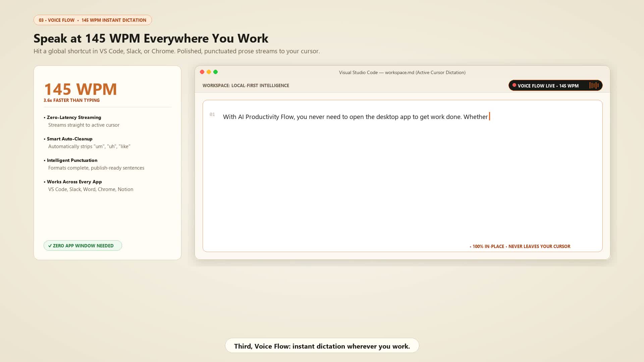Viewport: 644px width, 362px height.
Task: Click the green maximize dot of the VS Code window
Action: (x=216, y=72)
